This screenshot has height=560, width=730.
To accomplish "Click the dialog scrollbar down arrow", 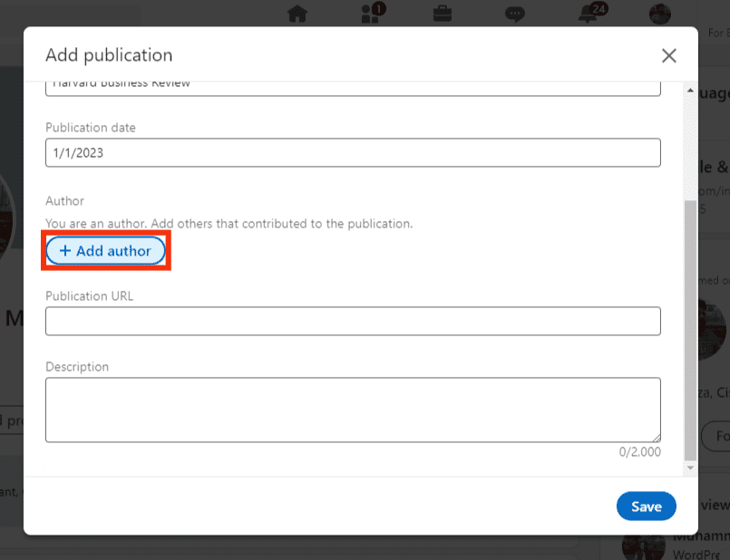I will (x=690, y=468).
